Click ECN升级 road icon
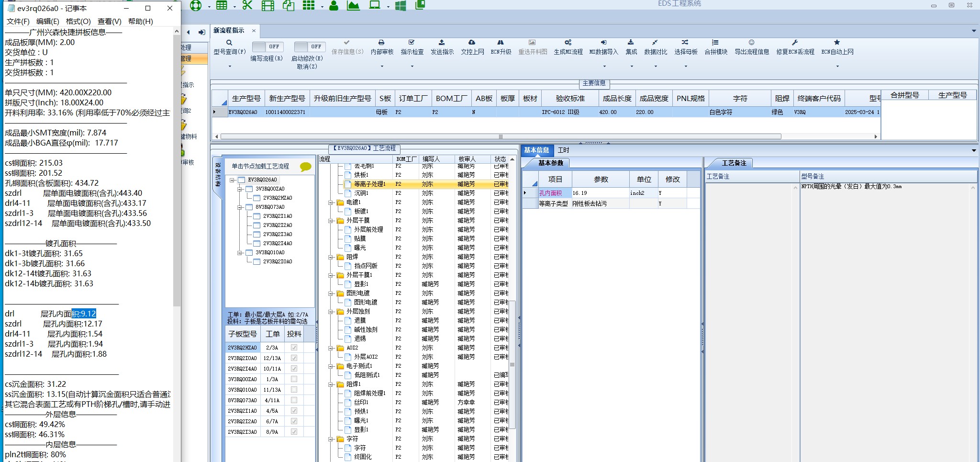The image size is (980, 462). (x=501, y=43)
